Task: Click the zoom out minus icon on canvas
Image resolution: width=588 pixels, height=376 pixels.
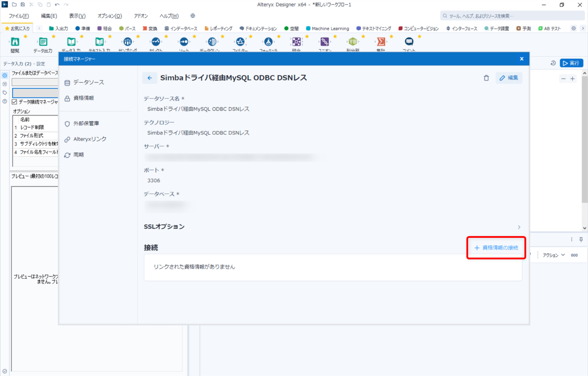Action: [563, 79]
